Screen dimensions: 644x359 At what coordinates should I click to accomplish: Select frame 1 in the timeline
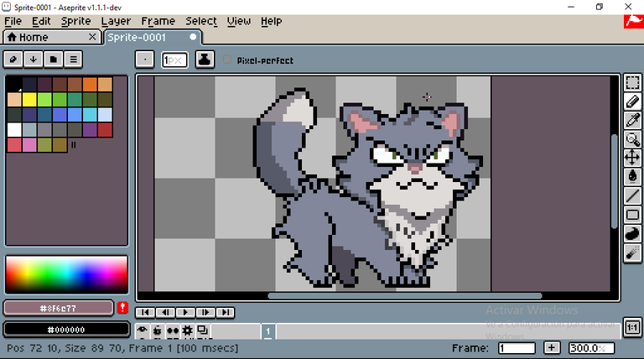[x=268, y=331]
